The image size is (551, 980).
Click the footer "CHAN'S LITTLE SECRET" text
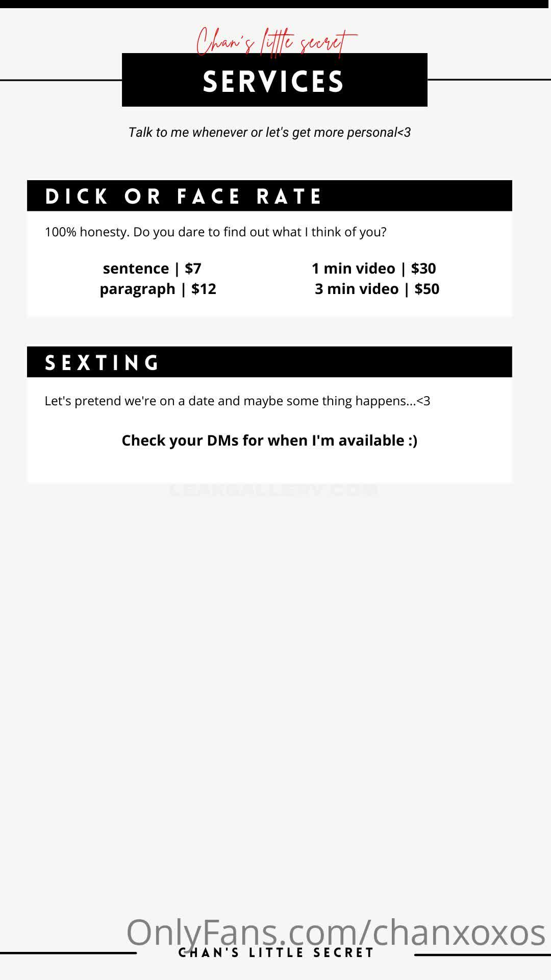pos(276,953)
